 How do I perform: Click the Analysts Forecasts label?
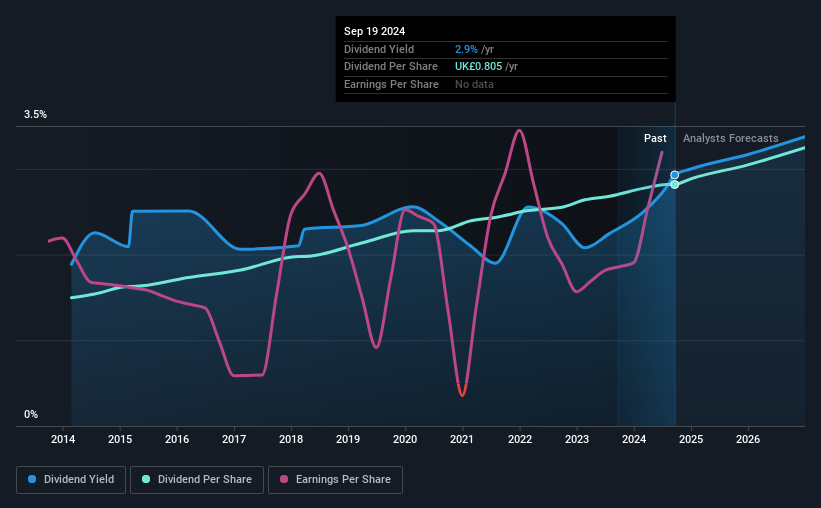[730, 138]
